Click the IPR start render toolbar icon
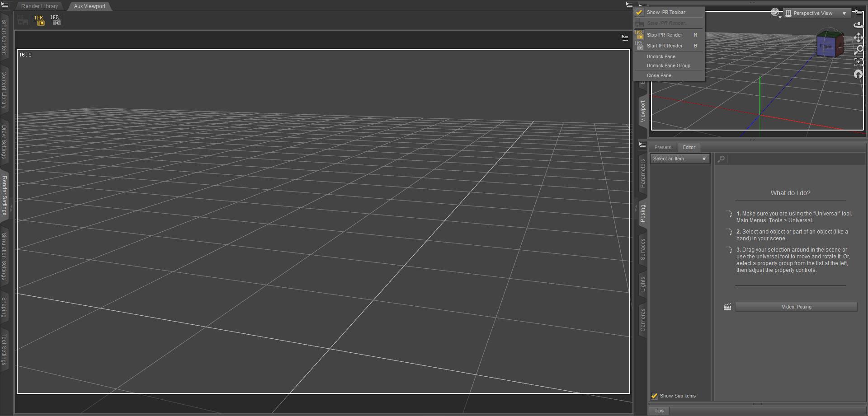Viewport: 868px width, 416px height. [55, 20]
